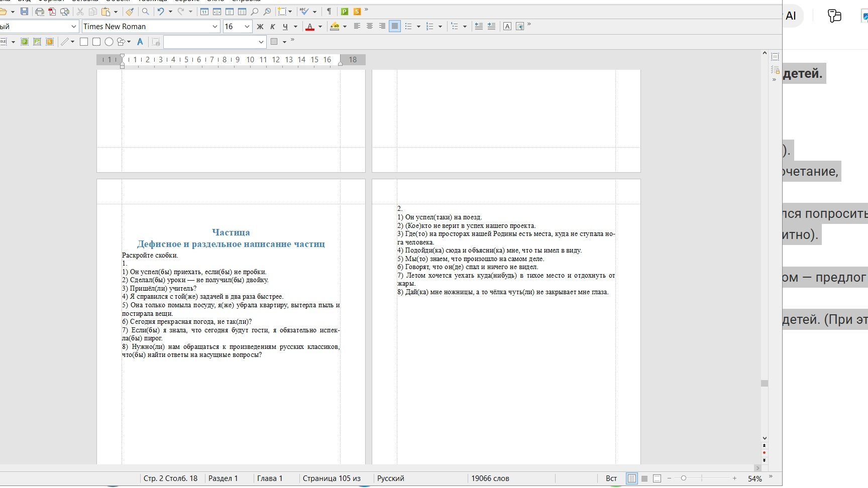This screenshot has width=868, height=488.
Task: Open highlight color dropdown arrow
Action: coord(345,26)
